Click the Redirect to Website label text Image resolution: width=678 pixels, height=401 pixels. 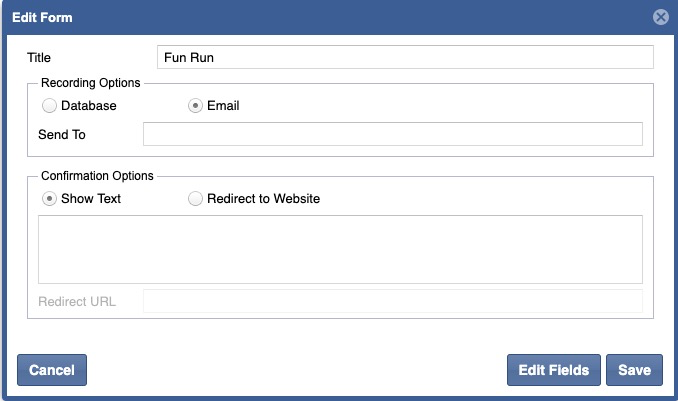point(263,199)
